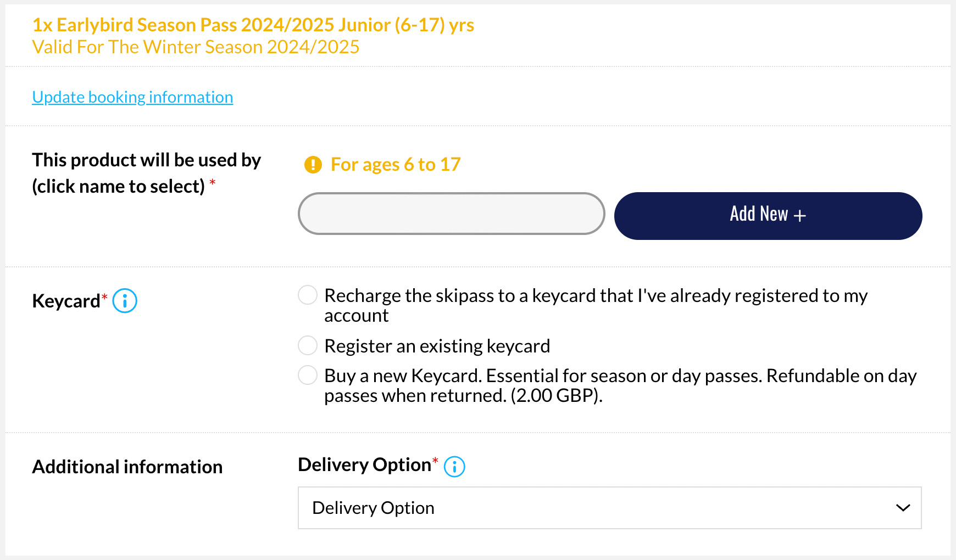Click the Add New + button
The width and height of the screenshot is (956, 560).
click(768, 216)
